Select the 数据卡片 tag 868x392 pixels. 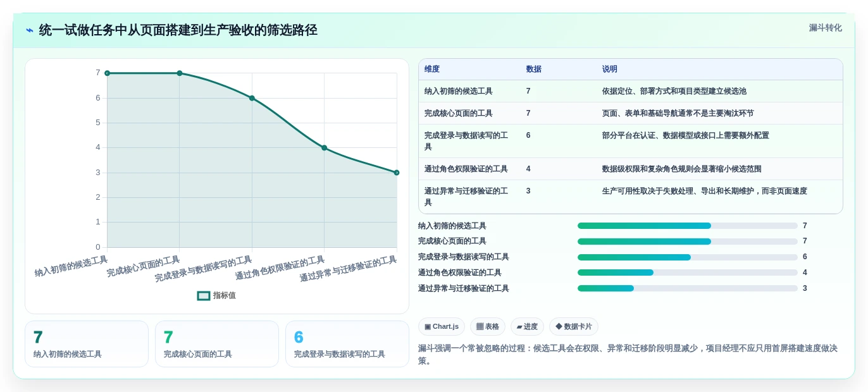point(574,326)
